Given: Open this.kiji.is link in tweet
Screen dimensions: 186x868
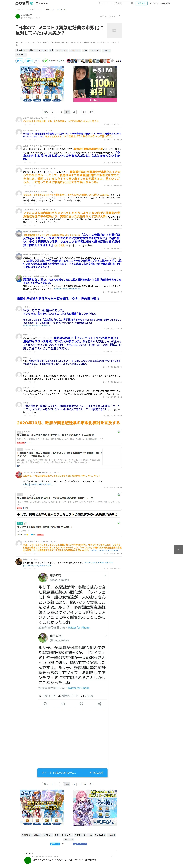Looking at the screenshot, I should coord(38,484).
